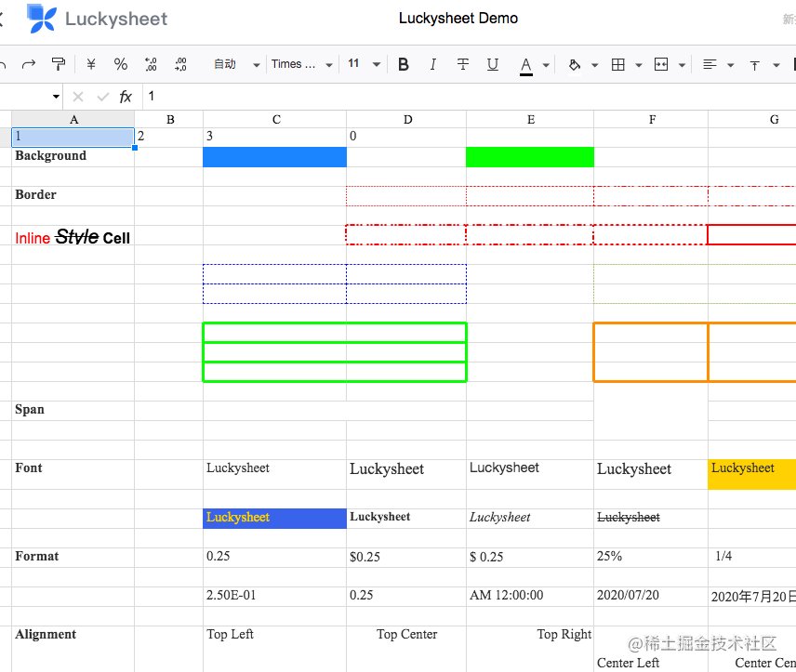Select the 1/4 fraction cell
Viewport: 796px width, 672px height.
coord(752,558)
